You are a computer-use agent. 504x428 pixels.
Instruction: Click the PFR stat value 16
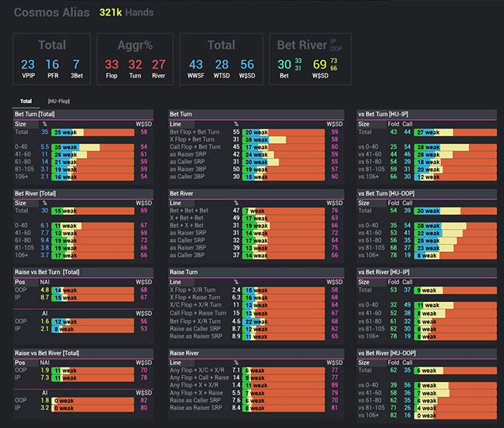(52, 65)
